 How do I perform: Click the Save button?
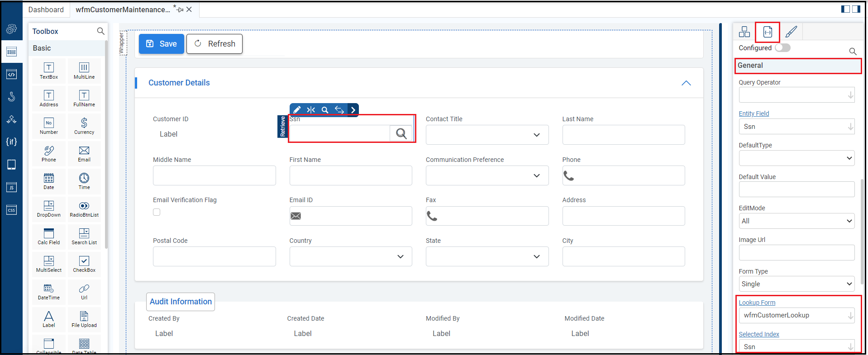161,44
